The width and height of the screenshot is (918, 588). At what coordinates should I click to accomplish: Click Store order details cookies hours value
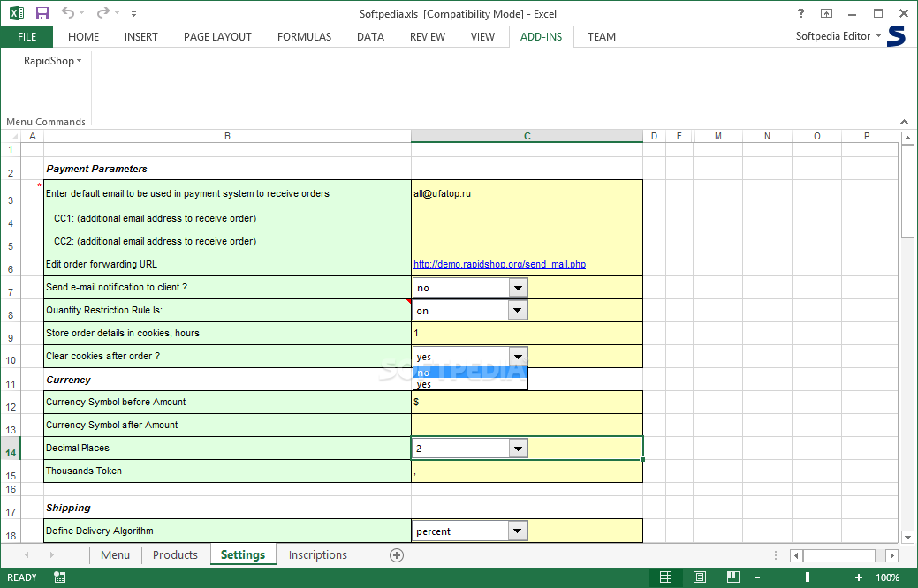tap(527, 333)
